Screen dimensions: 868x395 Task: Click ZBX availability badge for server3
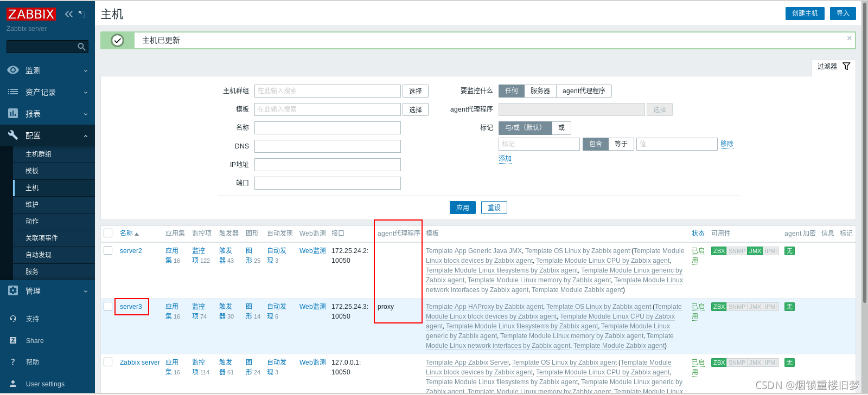point(719,307)
